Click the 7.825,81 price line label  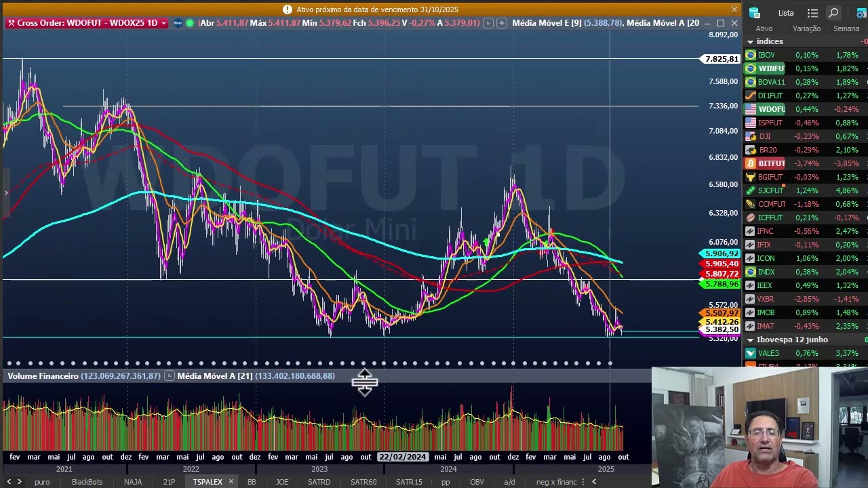pyautogui.click(x=722, y=59)
